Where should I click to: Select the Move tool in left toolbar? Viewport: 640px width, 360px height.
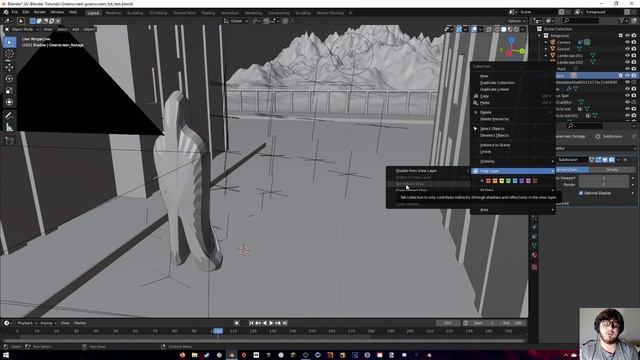(9, 67)
